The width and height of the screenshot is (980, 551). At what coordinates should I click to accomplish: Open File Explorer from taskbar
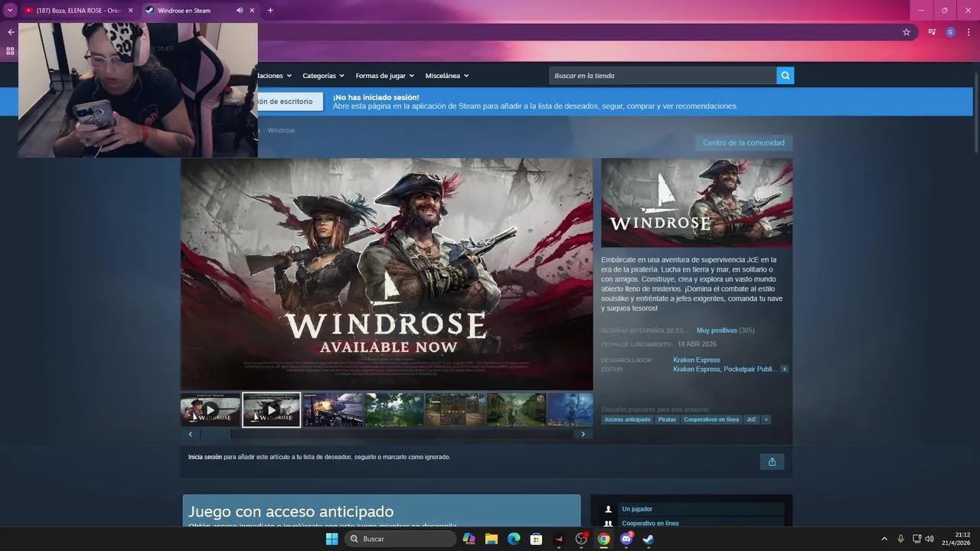click(492, 539)
